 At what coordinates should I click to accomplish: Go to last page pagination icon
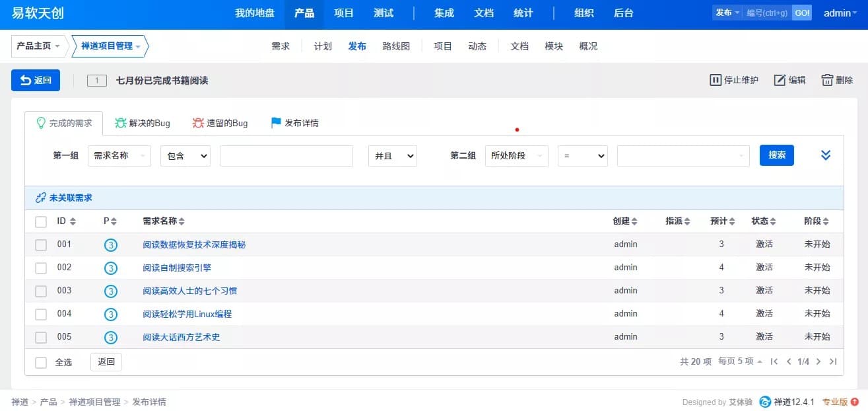click(x=833, y=361)
